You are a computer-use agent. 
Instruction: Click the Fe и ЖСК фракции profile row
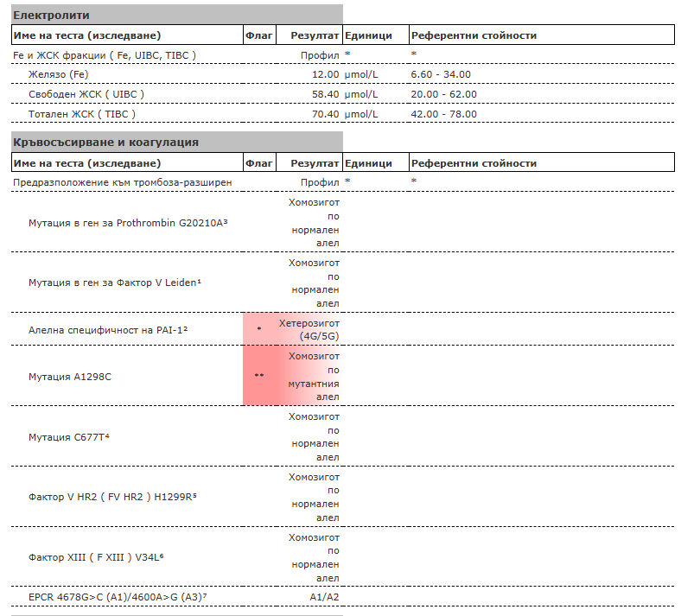pos(105,55)
